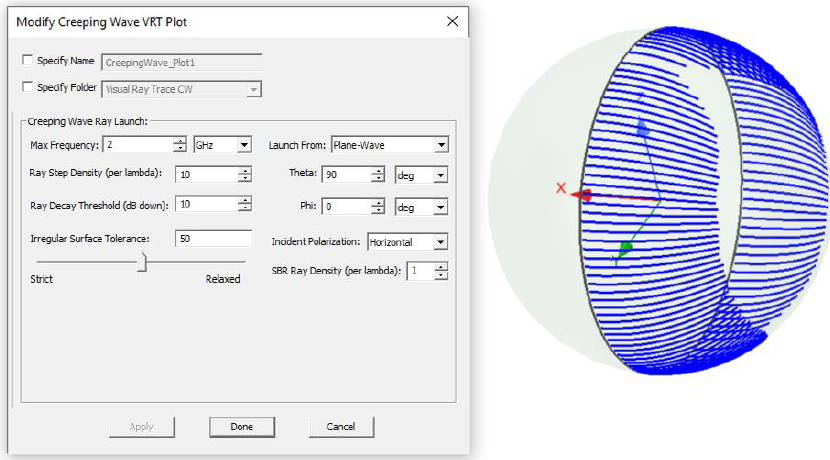Screen dimensions: 830x460
Task: Decrease Phi with the down arrow
Action: 378,210
